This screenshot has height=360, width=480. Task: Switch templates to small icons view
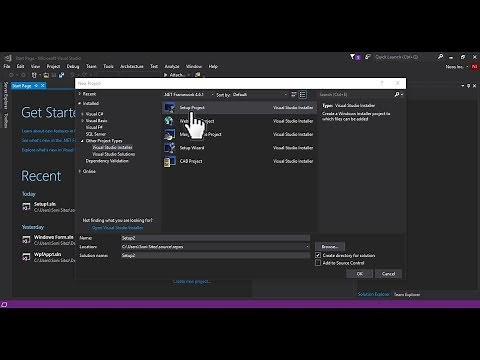click(x=294, y=95)
